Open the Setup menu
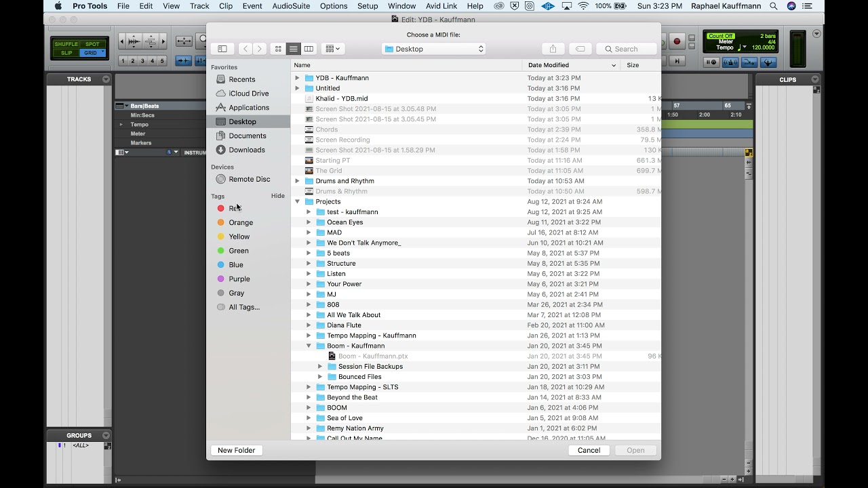Viewport: 868px width, 488px height. click(368, 6)
